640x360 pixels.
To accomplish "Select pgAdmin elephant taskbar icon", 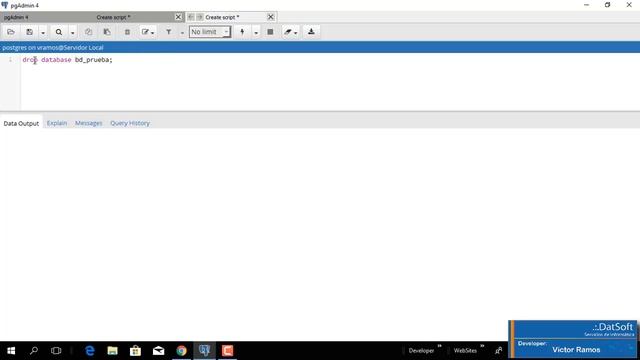I will coord(204,351).
